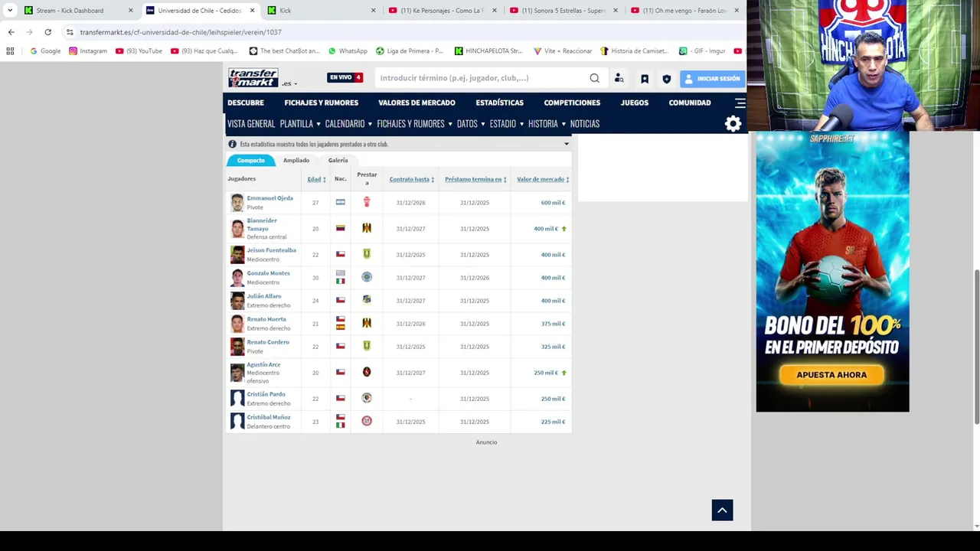The image size is (980, 551).
Task: Open the settings gear icon
Action: click(733, 124)
